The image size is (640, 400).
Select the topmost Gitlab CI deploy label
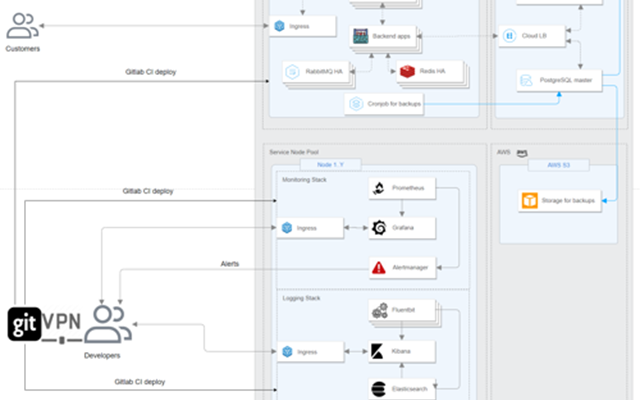[x=151, y=72]
